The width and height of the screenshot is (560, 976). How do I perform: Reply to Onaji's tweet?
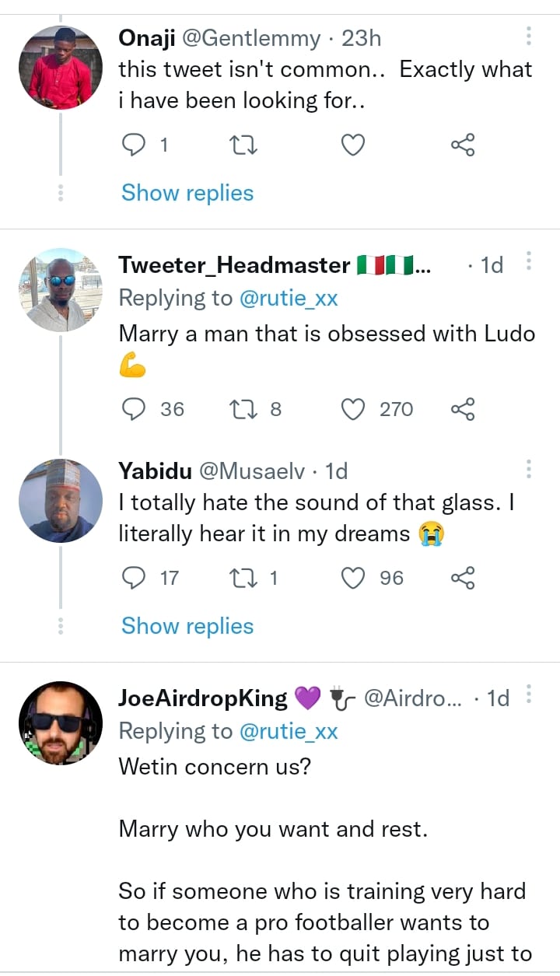pos(135,145)
